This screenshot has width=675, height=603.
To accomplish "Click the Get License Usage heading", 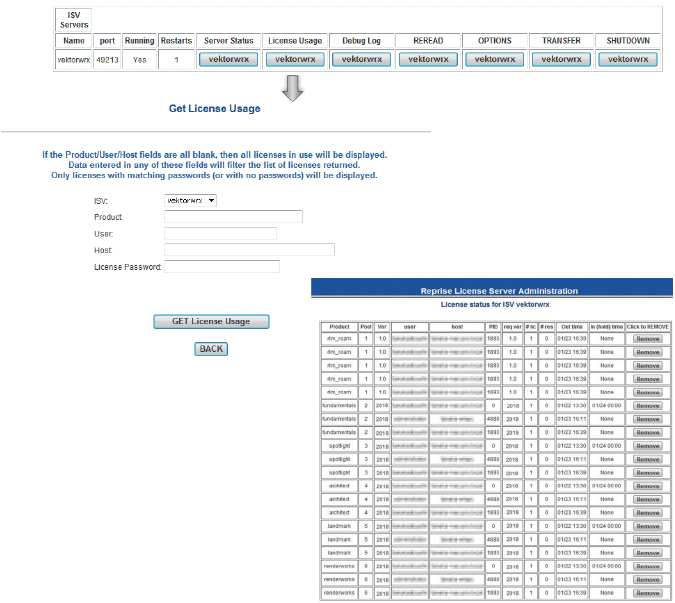I will pos(214,108).
